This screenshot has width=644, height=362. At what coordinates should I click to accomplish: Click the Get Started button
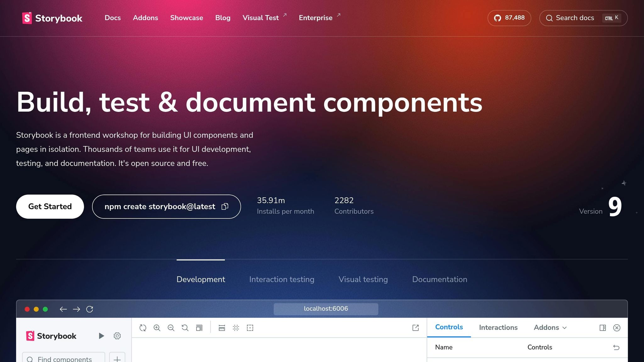click(x=50, y=206)
